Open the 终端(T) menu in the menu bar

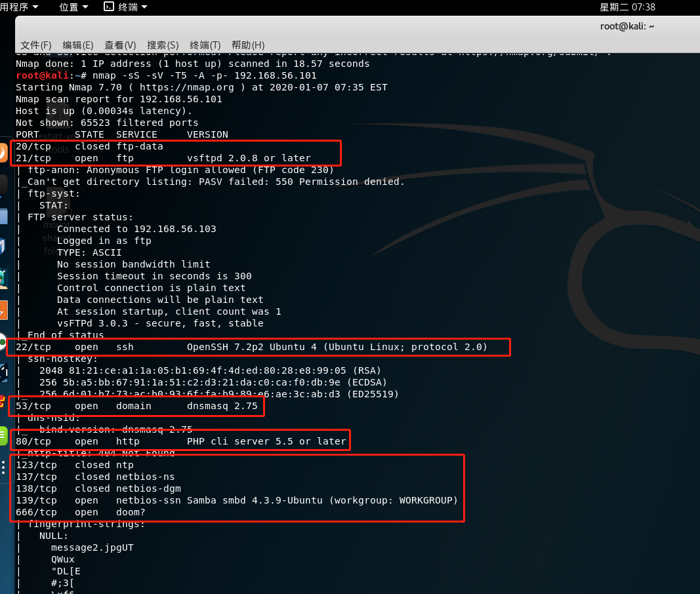[205, 45]
